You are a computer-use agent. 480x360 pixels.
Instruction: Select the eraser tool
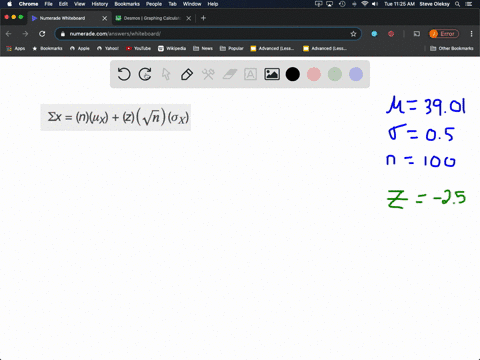coord(230,74)
